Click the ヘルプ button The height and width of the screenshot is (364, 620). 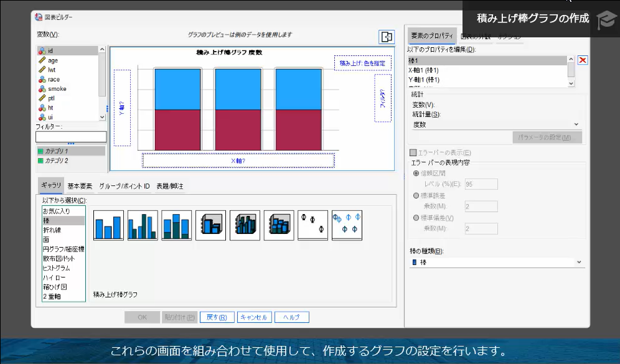click(293, 317)
